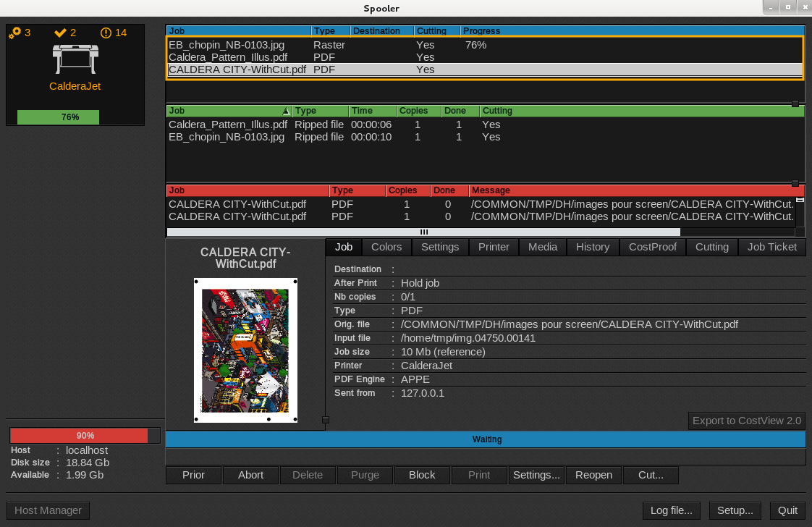Click the gears icon showing 3 running jobs
The height and width of the screenshot is (527, 812).
point(15,33)
